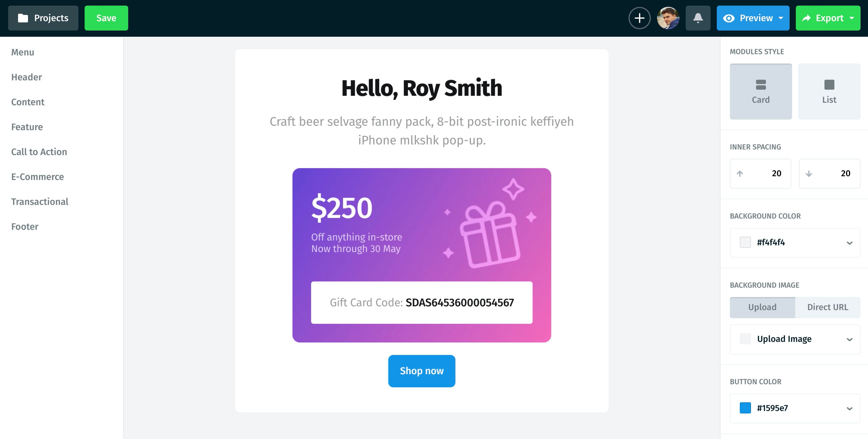
Task: Click the Projects folder icon
Action: pos(22,18)
